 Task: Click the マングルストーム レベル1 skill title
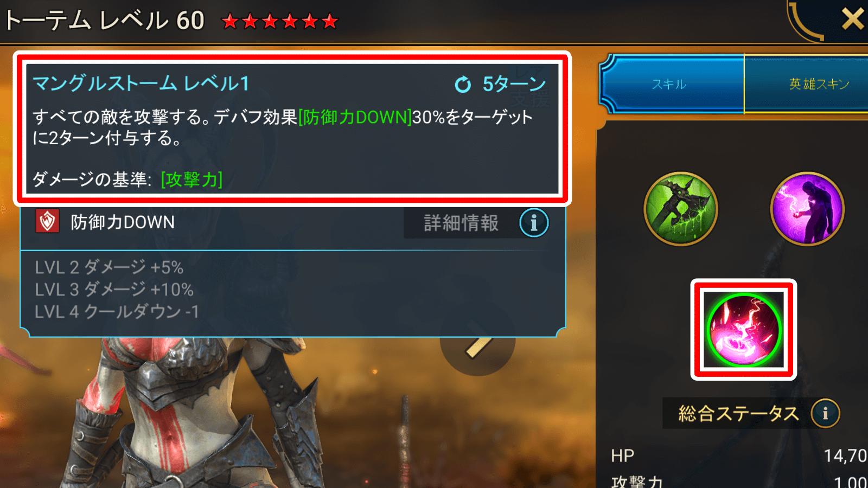tap(141, 84)
